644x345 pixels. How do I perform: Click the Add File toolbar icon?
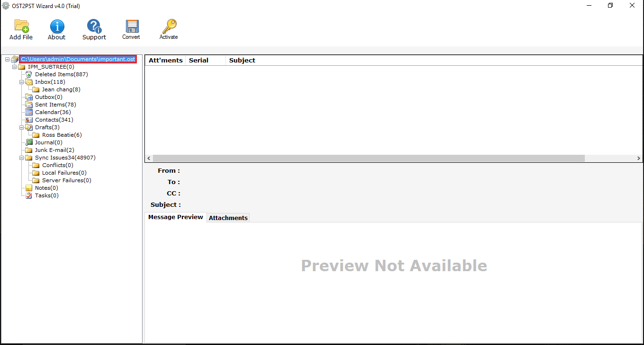(x=21, y=27)
